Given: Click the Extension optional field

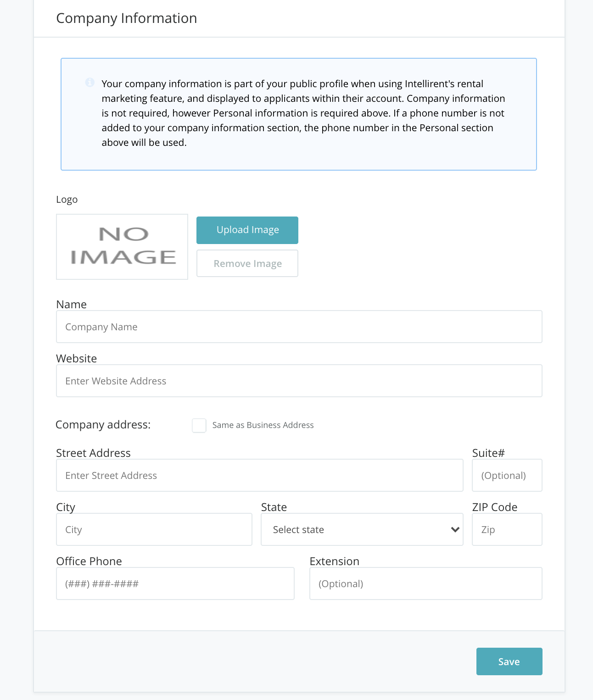Looking at the screenshot, I should coord(425,583).
